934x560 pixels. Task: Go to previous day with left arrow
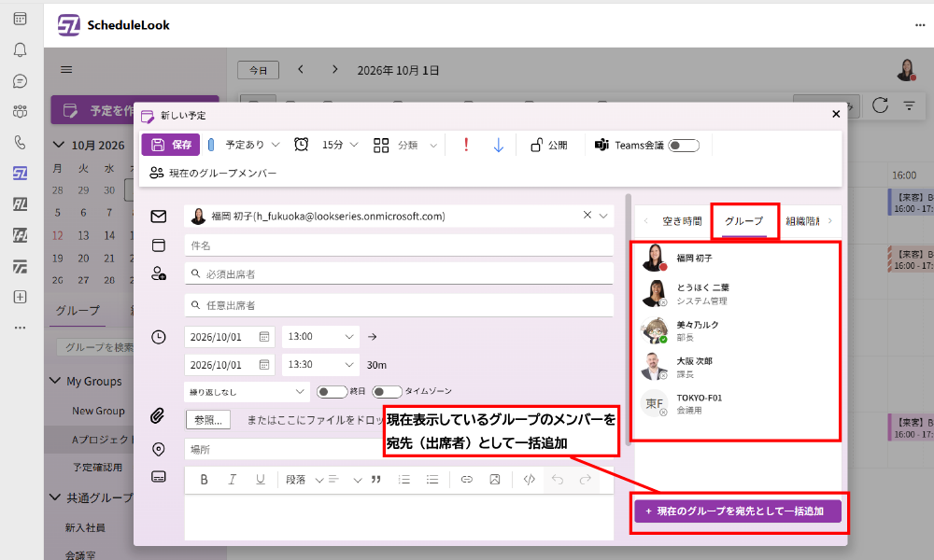[x=301, y=70]
